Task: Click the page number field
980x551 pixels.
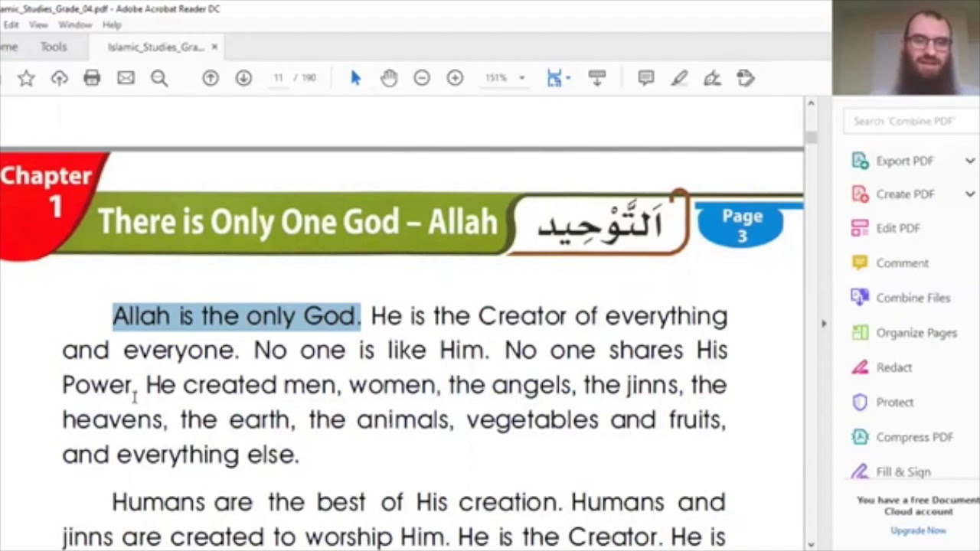Action: pos(279,78)
